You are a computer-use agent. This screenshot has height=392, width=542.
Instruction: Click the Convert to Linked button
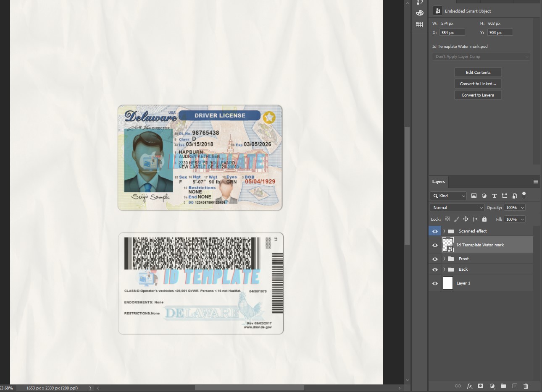478,84
